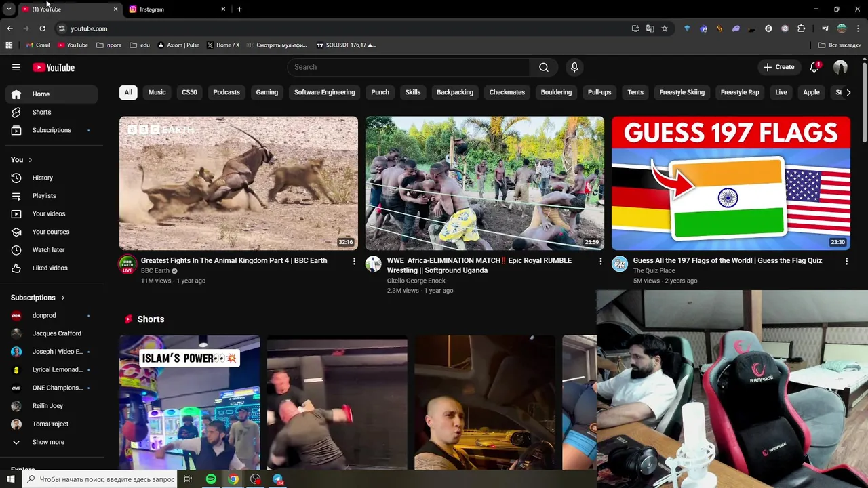Viewport: 868px width, 488px height.
Task: Click the search magnifier button
Action: coord(544,67)
